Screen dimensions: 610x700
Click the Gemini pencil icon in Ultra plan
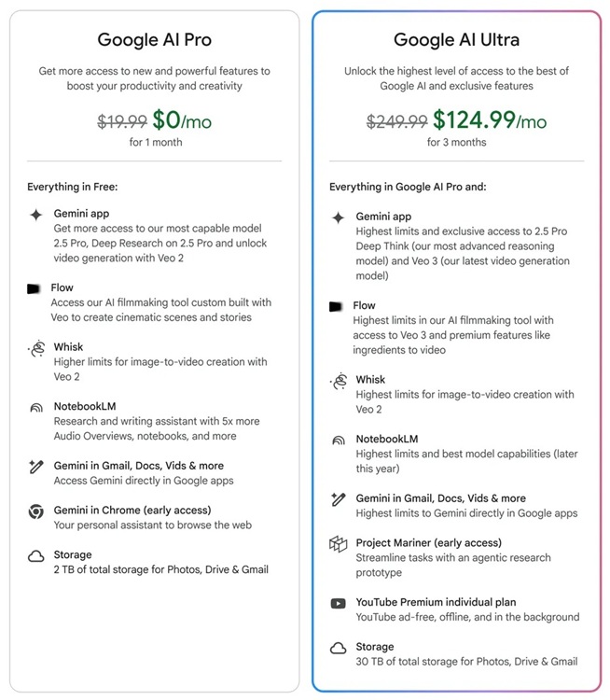point(338,499)
